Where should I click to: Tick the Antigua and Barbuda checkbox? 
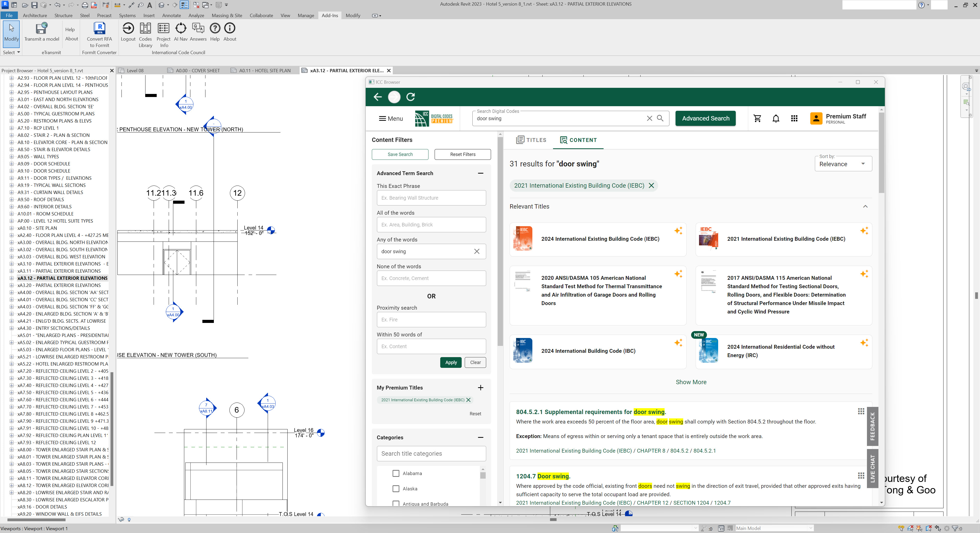(x=396, y=503)
